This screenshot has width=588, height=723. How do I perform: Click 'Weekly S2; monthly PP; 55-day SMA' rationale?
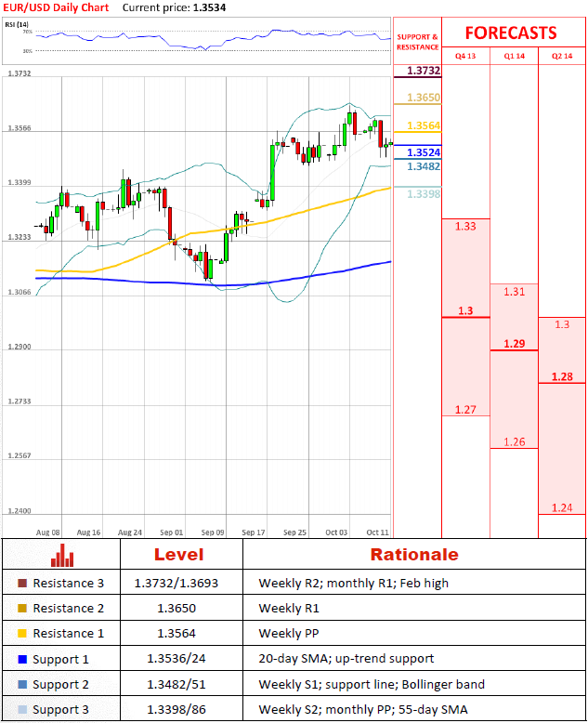point(363,710)
